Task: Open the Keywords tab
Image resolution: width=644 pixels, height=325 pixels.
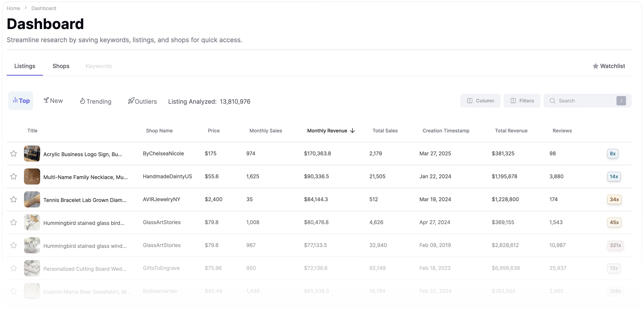Action: 98,66
